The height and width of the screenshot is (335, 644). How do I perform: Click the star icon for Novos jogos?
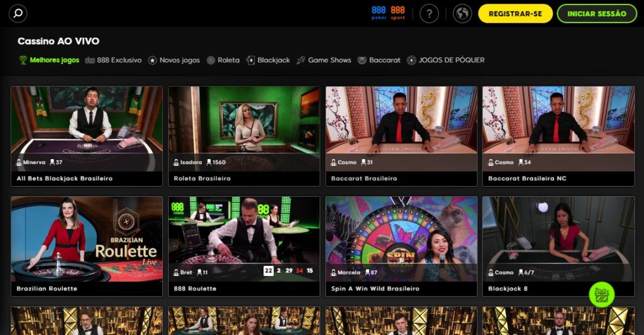pos(152,60)
